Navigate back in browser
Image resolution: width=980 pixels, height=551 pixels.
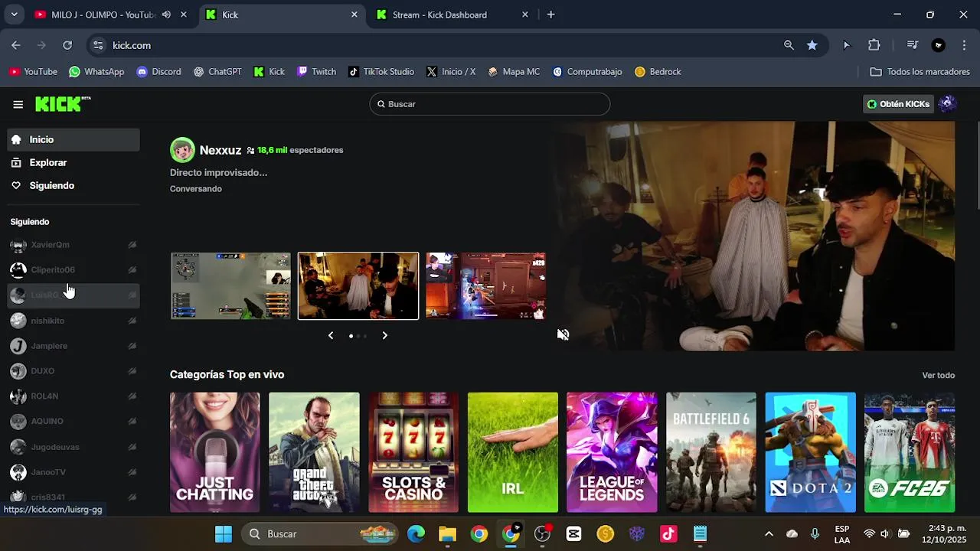16,45
